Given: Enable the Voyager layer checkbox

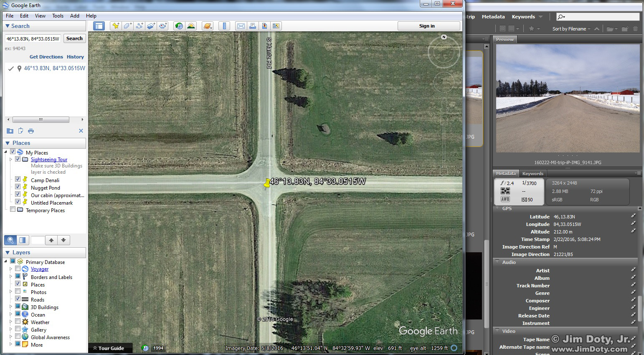Looking at the screenshot, I should (x=18, y=269).
